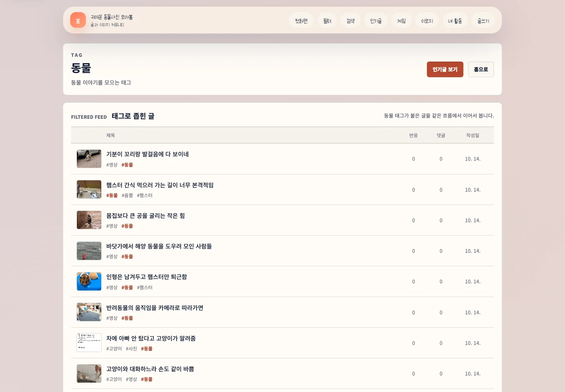Click the orange 봄 site logo icon
This screenshot has height=392, width=565.
click(78, 20)
